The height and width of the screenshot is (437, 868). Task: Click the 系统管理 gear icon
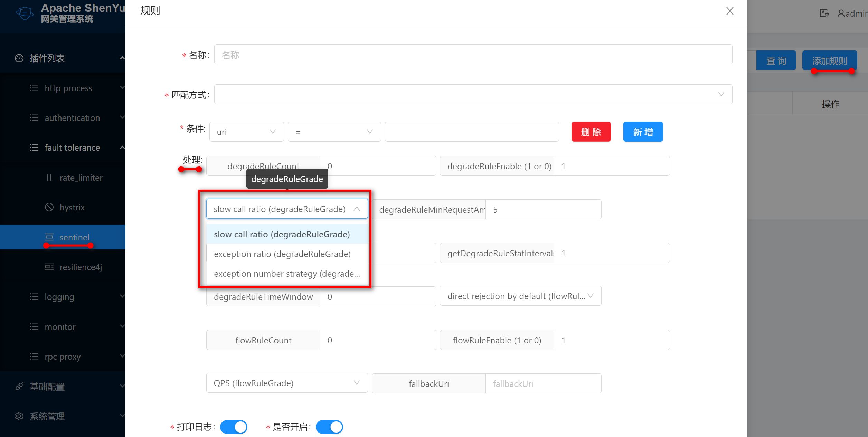tap(19, 416)
